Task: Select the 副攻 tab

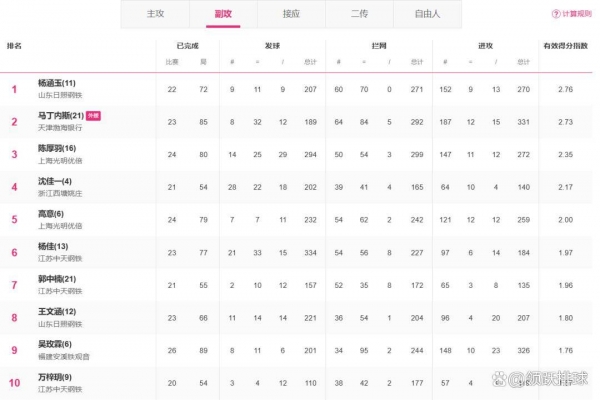Action: (x=223, y=14)
